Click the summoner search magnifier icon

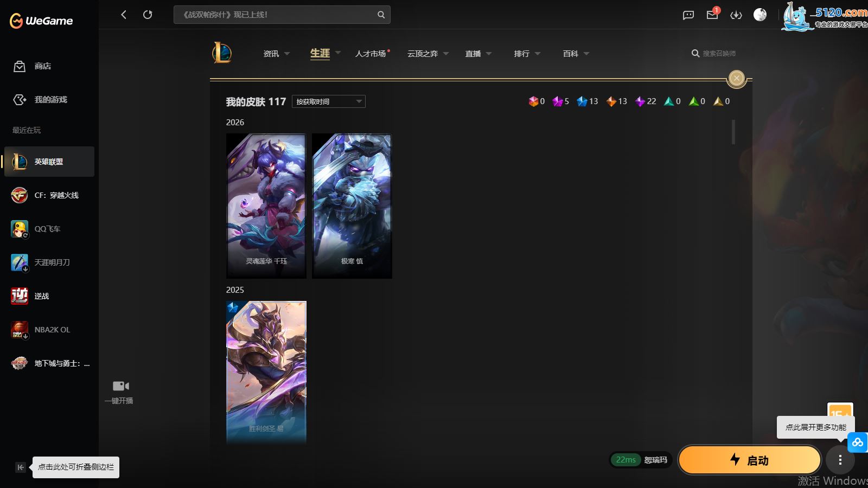click(x=695, y=53)
